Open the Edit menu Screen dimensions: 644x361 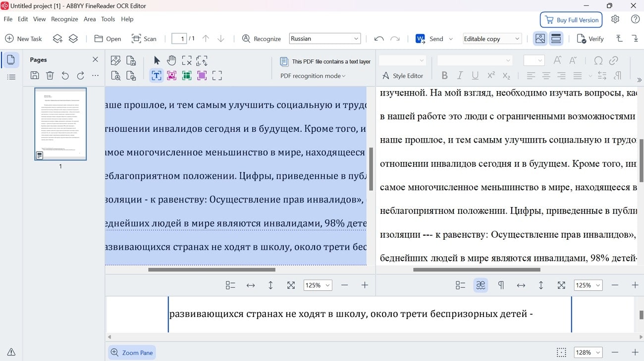(x=23, y=19)
